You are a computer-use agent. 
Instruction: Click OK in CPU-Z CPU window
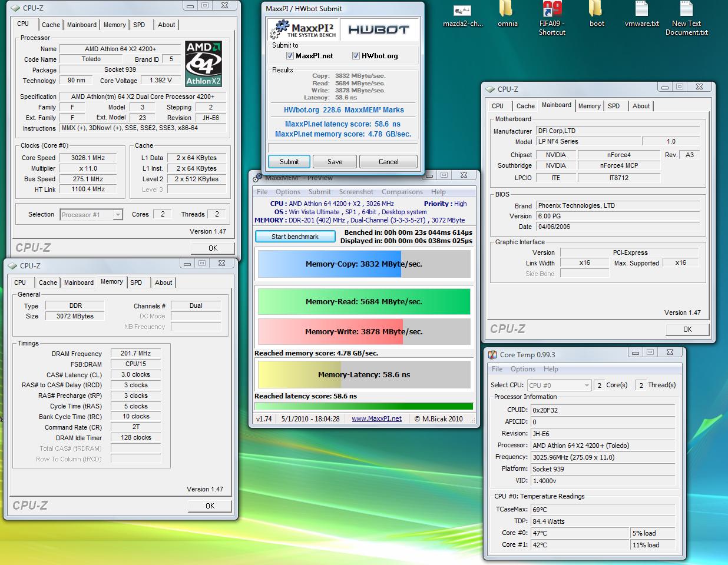pyautogui.click(x=213, y=248)
